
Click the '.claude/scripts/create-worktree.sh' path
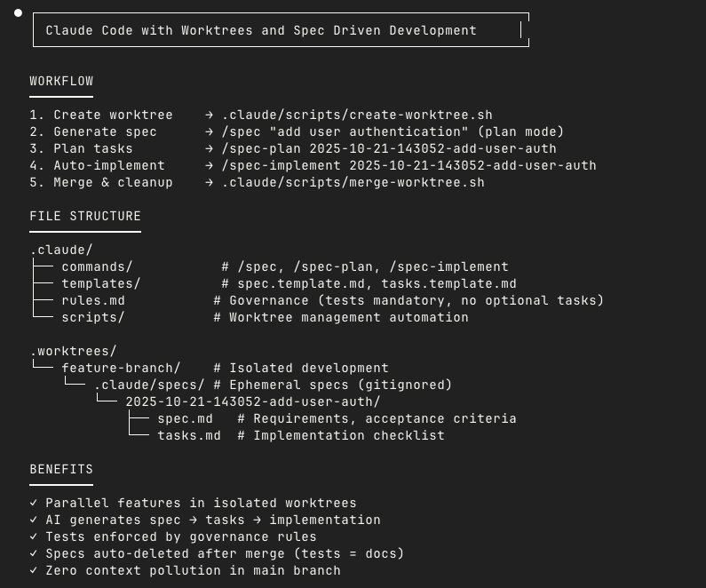point(357,115)
